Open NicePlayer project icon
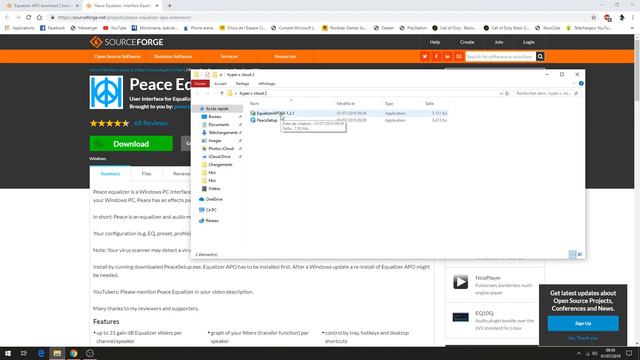Viewport: 640px width, 360px height. pos(460,282)
